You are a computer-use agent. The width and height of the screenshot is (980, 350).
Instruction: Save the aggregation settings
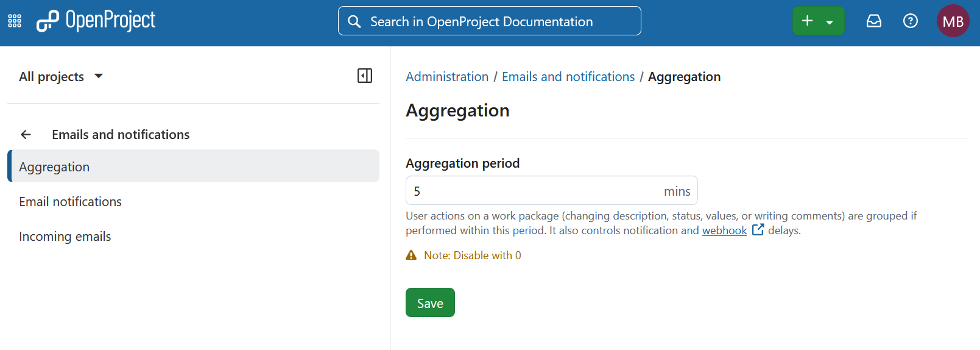[x=430, y=302]
